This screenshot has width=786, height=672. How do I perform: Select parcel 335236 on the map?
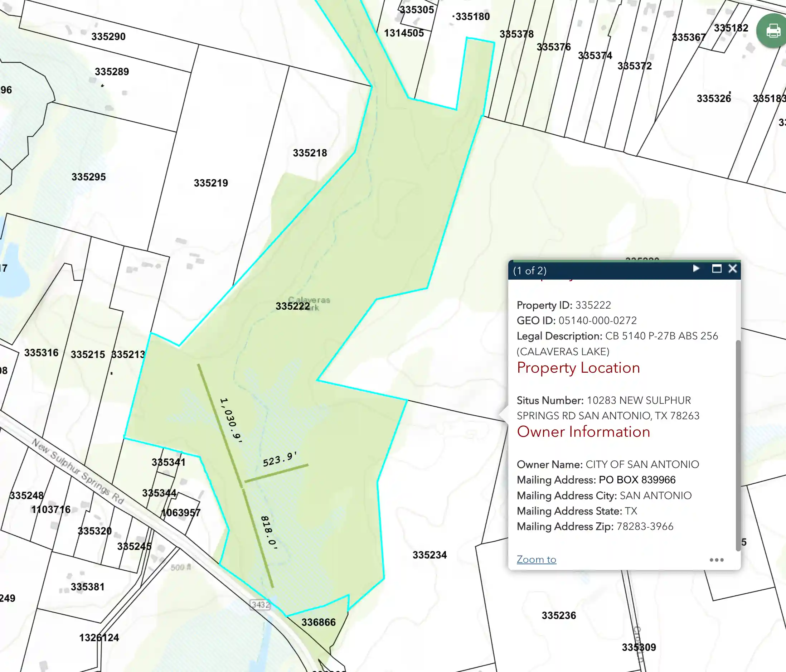(558, 615)
